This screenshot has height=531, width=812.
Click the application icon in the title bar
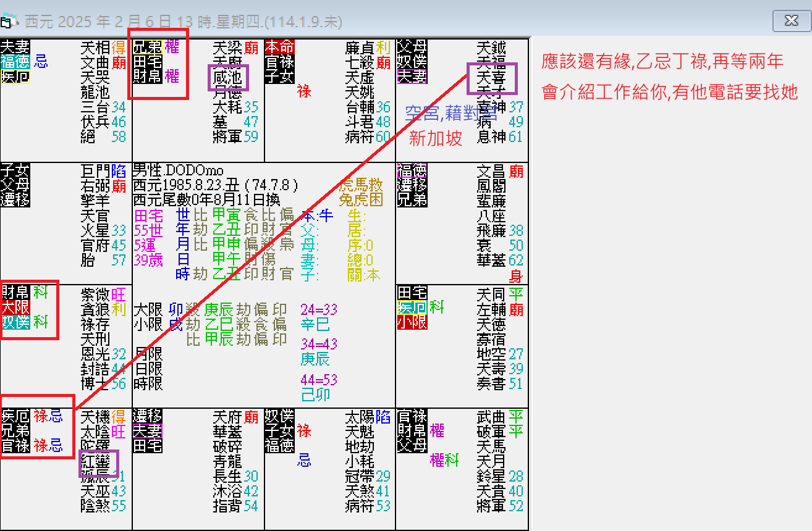[9, 21]
